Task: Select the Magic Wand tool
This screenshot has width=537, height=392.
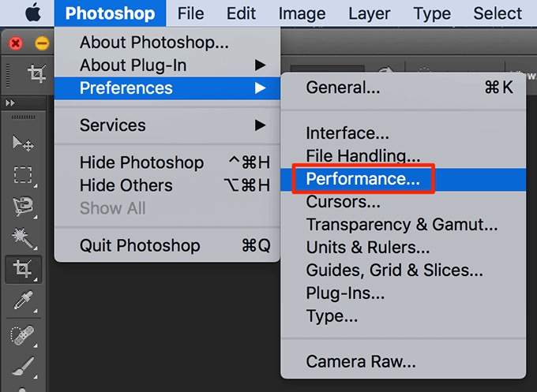Action: coord(23,237)
